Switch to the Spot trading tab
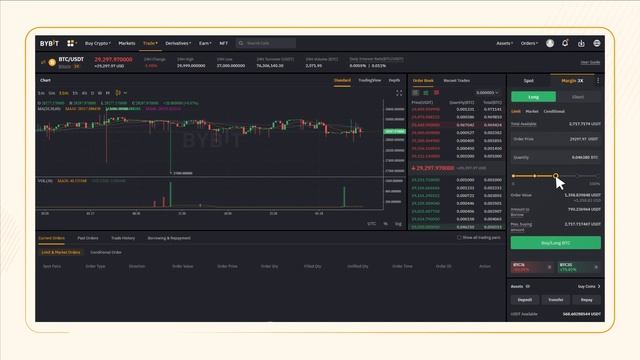The width and height of the screenshot is (640, 360). tap(529, 81)
